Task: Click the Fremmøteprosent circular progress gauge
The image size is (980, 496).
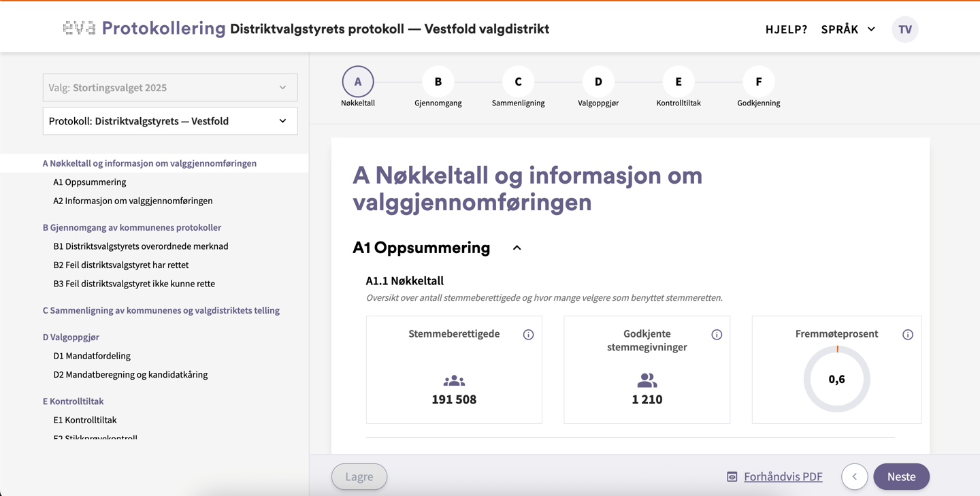Action: point(836,380)
